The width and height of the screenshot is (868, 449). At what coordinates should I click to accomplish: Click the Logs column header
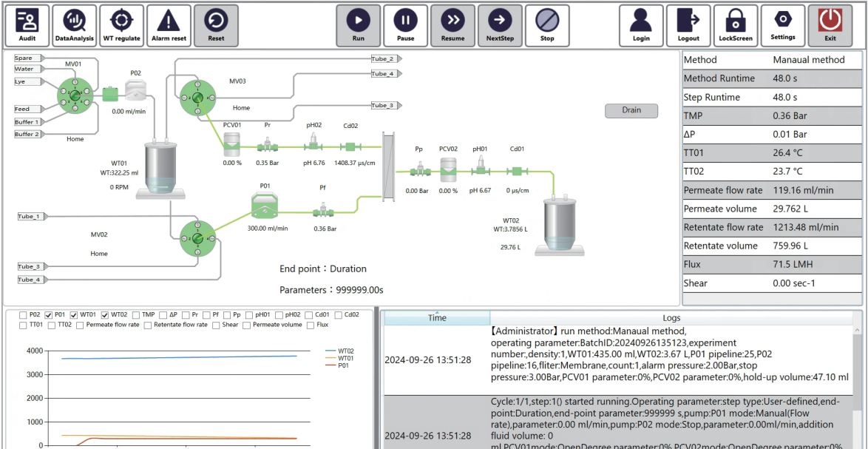point(671,318)
